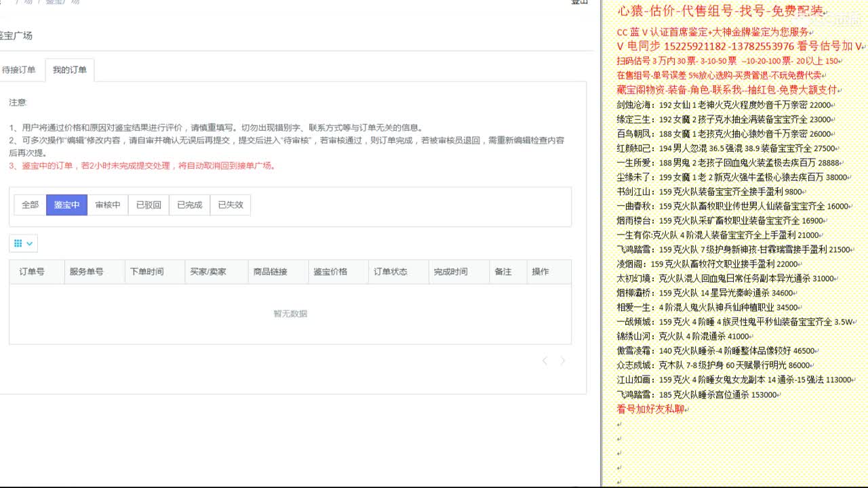Click the 看号加好友私聊 red text
The height and width of the screenshot is (488, 868).
click(x=651, y=409)
